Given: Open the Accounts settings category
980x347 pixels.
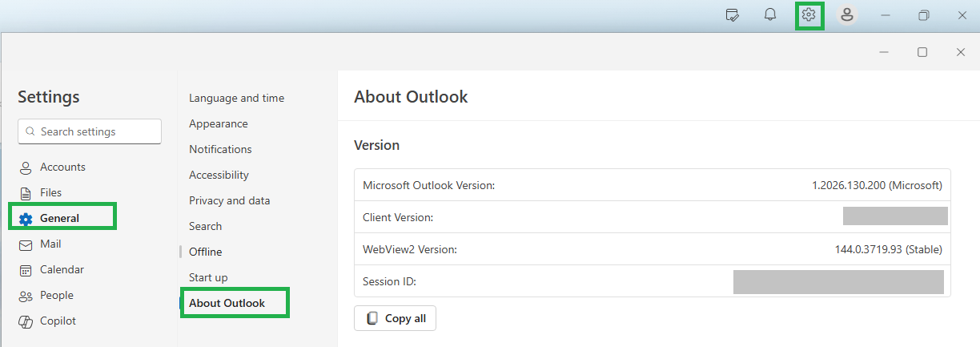Looking at the screenshot, I should pos(62,167).
